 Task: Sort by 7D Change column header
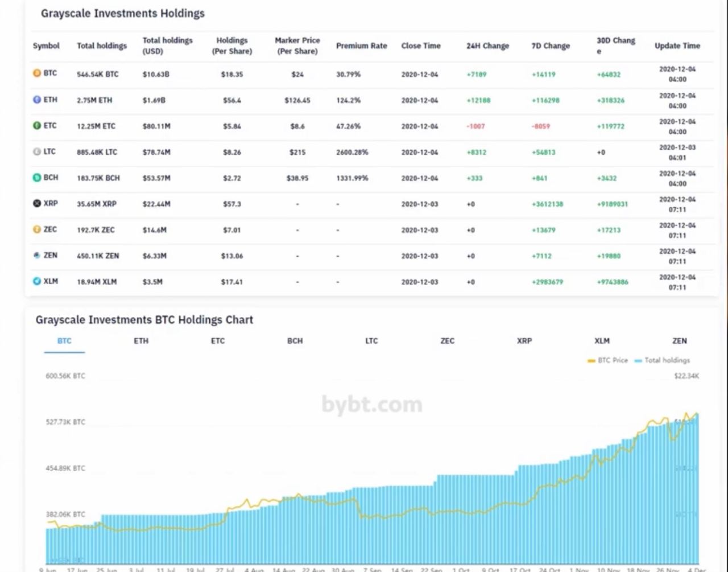[551, 46]
